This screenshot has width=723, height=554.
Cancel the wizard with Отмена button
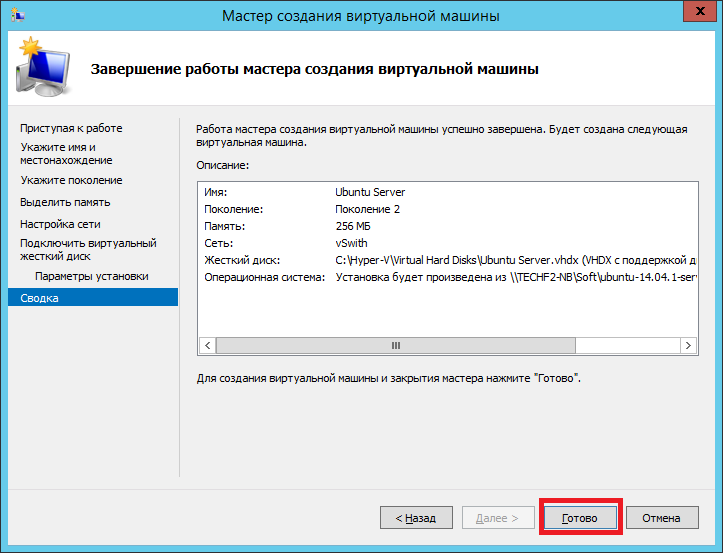pyautogui.click(x=662, y=518)
